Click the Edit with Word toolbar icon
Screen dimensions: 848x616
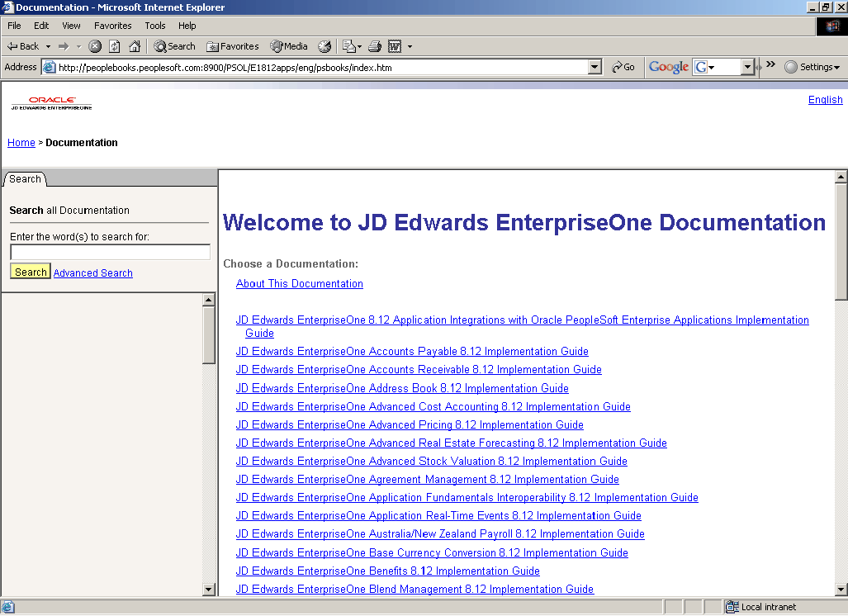(x=395, y=46)
